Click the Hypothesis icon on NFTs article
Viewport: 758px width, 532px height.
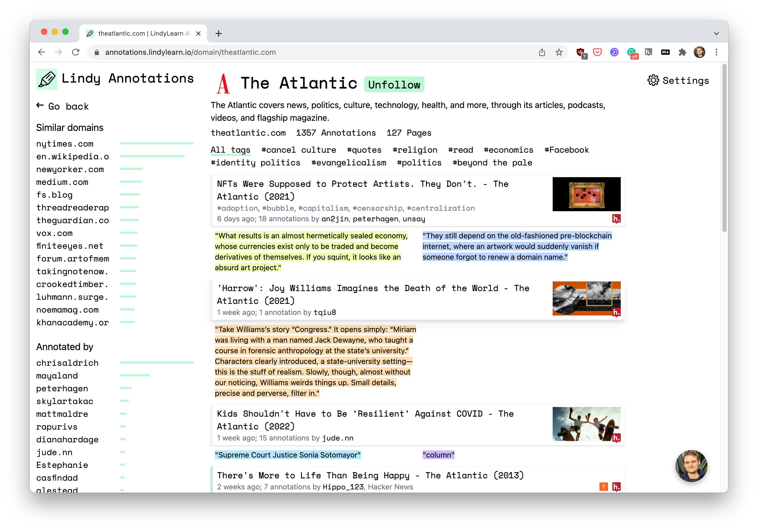point(616,219)
